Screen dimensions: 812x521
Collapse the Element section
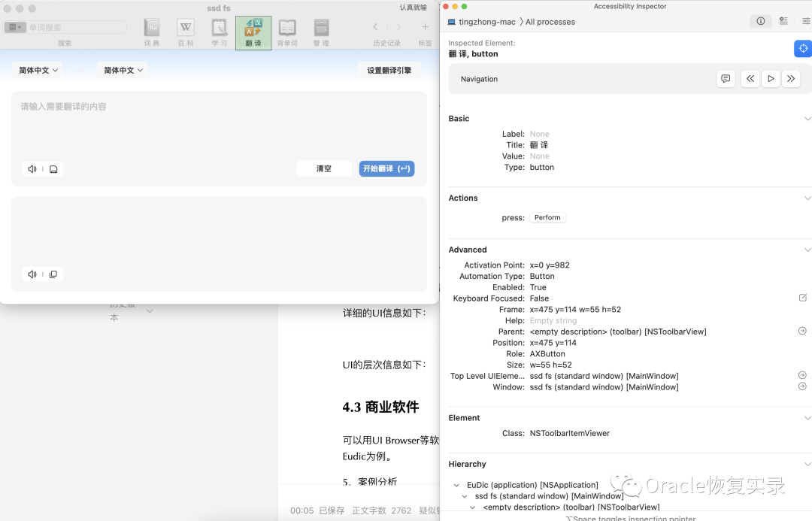pyautogui.click(x=807, y=418)
